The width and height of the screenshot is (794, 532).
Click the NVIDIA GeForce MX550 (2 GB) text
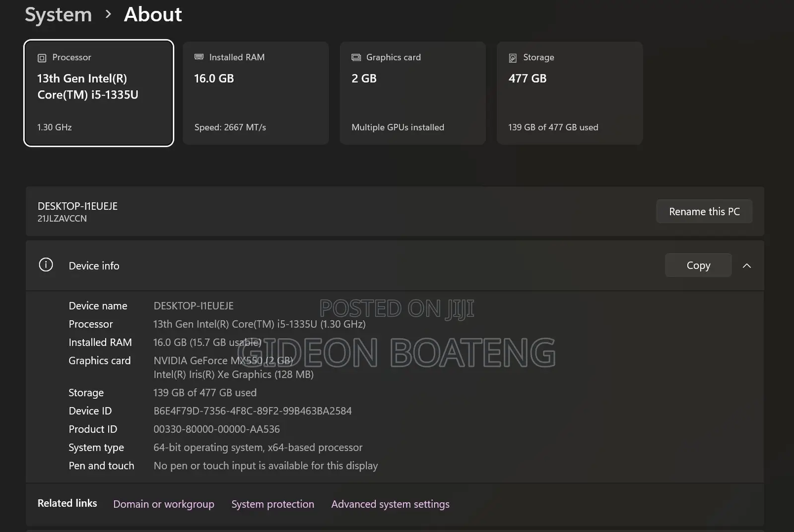(223, 360)
